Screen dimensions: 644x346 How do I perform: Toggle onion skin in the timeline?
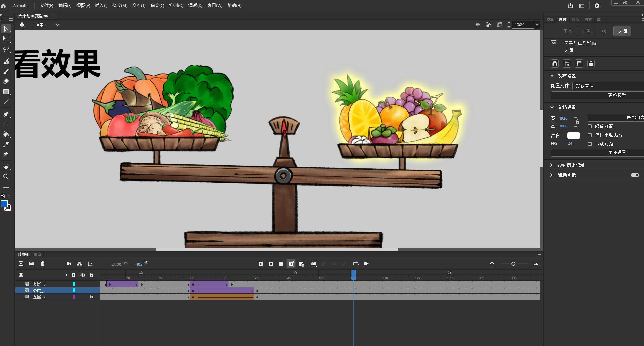pos(314,264)
